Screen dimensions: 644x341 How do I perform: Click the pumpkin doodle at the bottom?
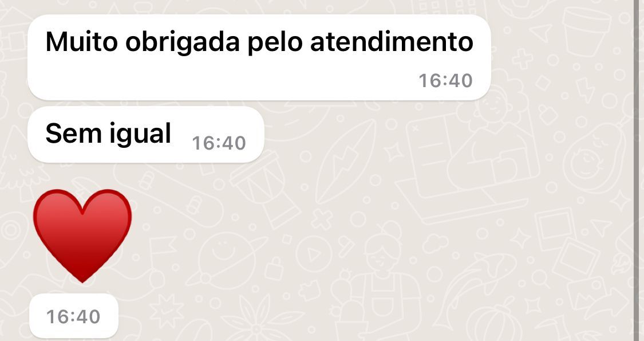click(x=493, y=322)
